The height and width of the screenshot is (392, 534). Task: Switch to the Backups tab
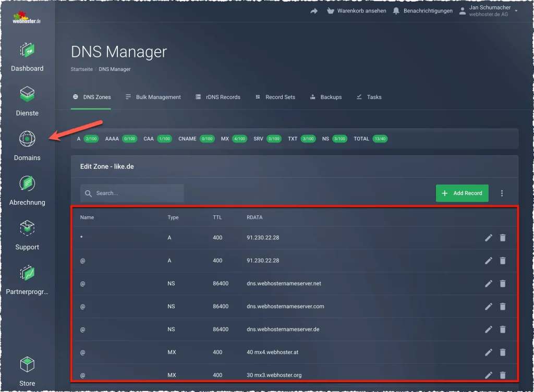[x=325, y=97]
